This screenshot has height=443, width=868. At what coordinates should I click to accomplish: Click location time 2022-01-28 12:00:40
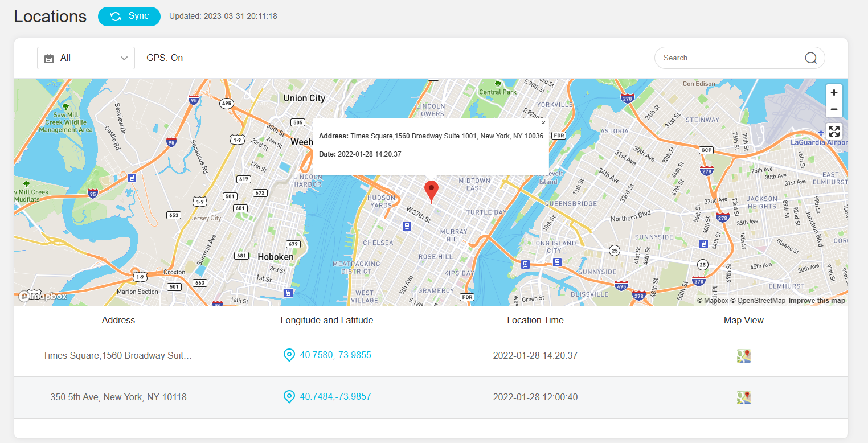[535, 397]
